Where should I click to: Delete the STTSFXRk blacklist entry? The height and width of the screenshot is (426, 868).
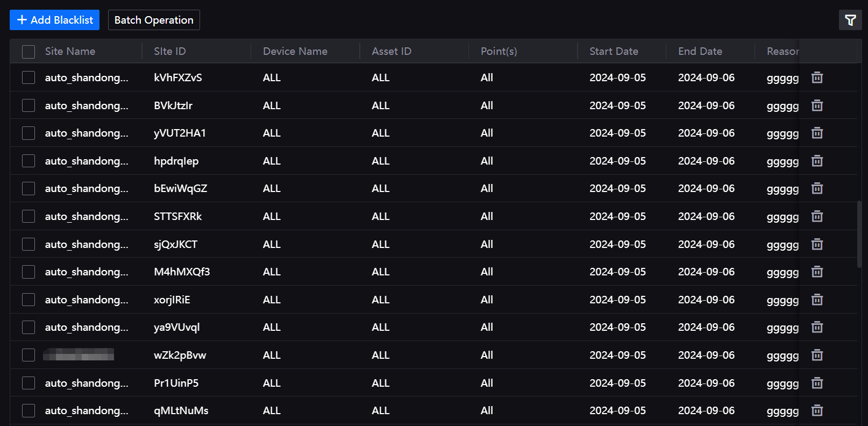817,216
